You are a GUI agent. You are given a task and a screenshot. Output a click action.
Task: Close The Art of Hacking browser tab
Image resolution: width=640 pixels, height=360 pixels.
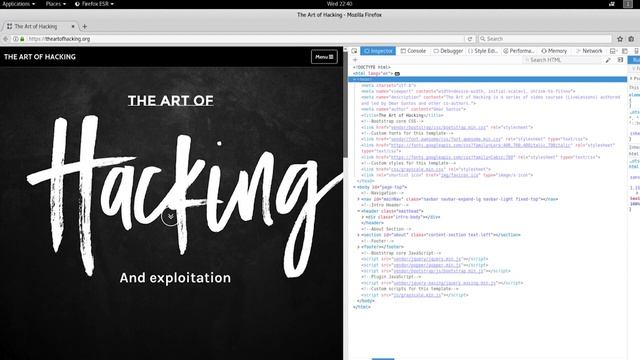tap(73, 27)
